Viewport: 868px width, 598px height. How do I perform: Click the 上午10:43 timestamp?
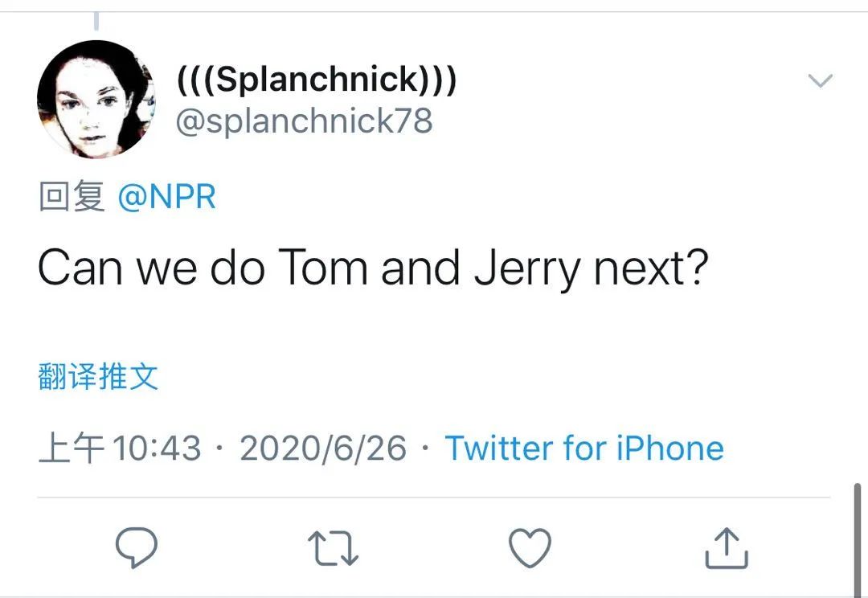120,448
